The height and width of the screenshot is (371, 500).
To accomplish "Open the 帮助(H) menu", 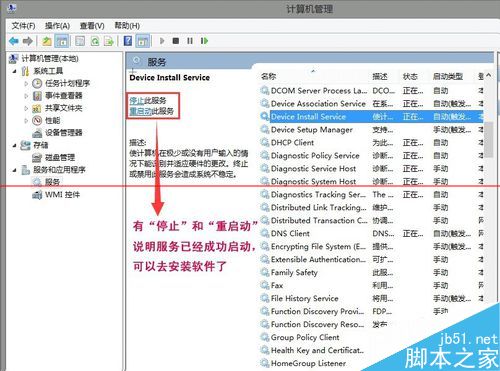I will tap(127, 26).
